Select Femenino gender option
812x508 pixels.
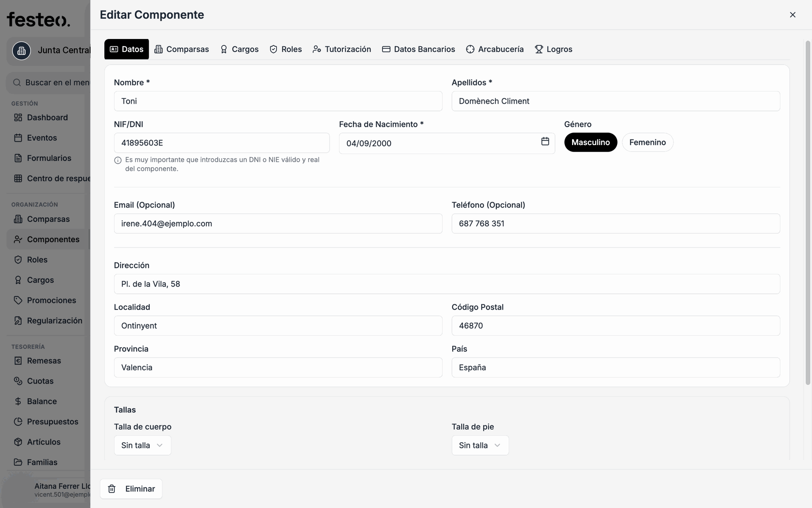click(648, 142)
